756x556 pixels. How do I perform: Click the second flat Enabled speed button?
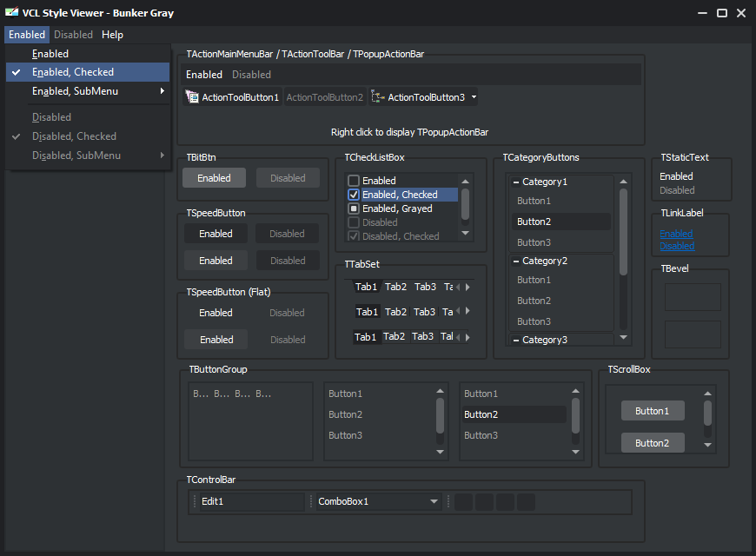216,340
